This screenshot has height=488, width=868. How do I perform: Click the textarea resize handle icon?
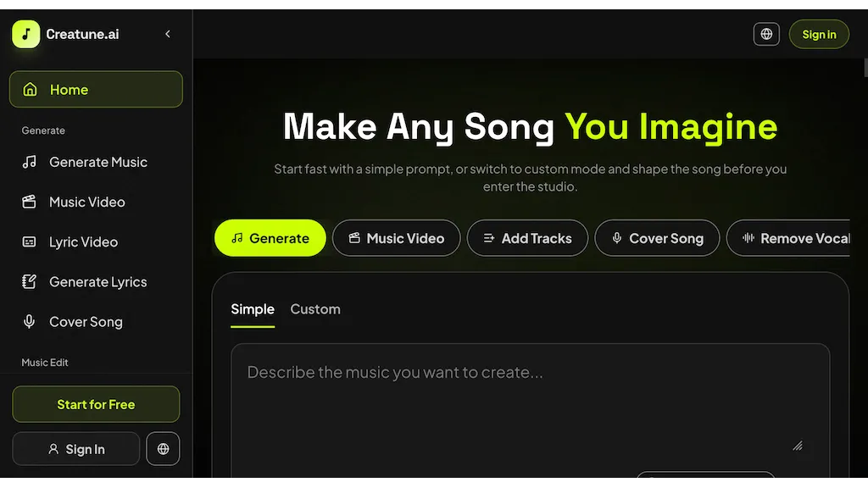[797, 446]
